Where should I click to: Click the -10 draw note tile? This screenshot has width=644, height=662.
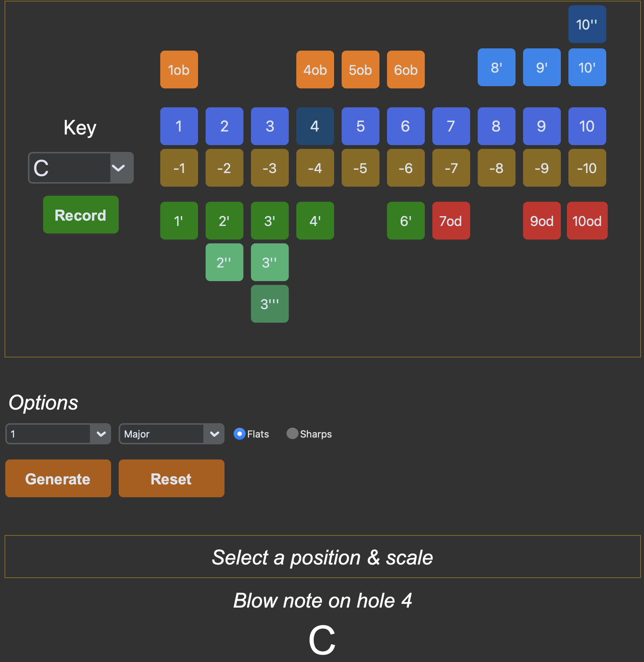(x=587, y=168)
